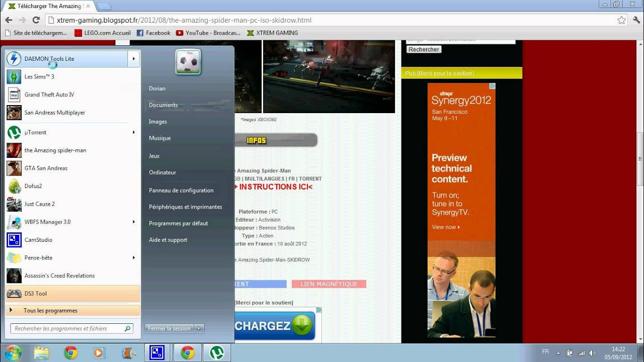Open Images library

(x=158, y=122)
